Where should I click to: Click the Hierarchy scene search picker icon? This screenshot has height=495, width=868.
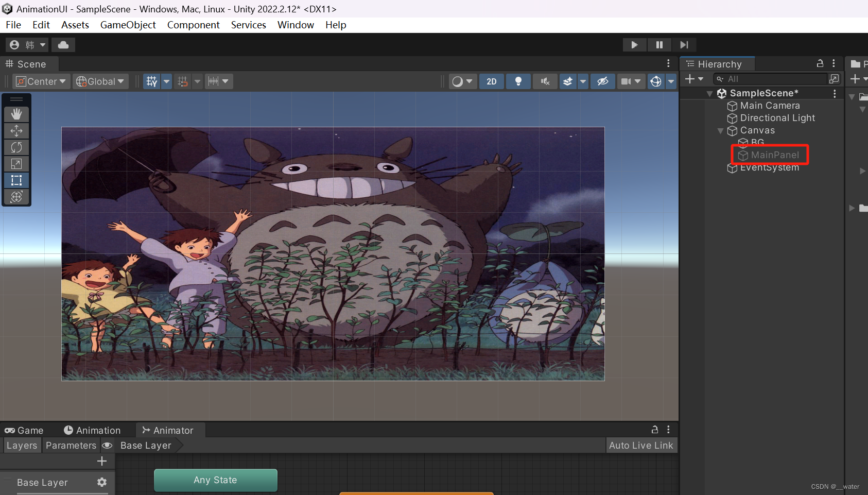pyautogui.click(x=834, y=79)
